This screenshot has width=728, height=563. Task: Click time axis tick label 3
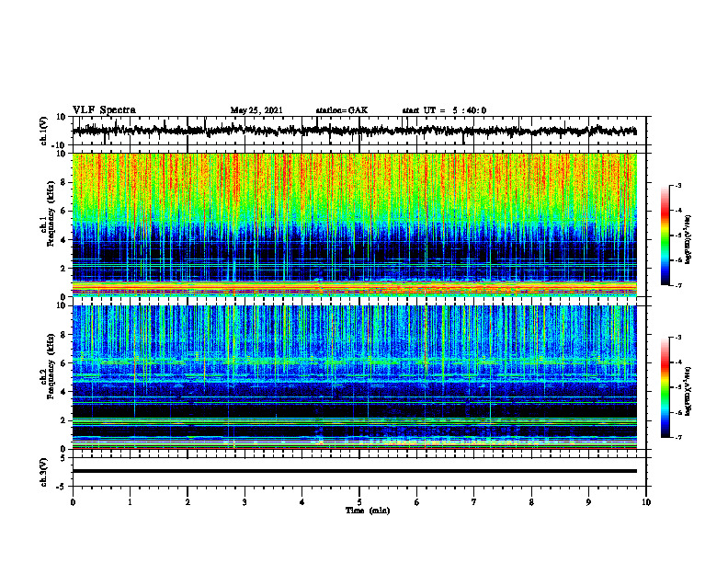point(245,502)
